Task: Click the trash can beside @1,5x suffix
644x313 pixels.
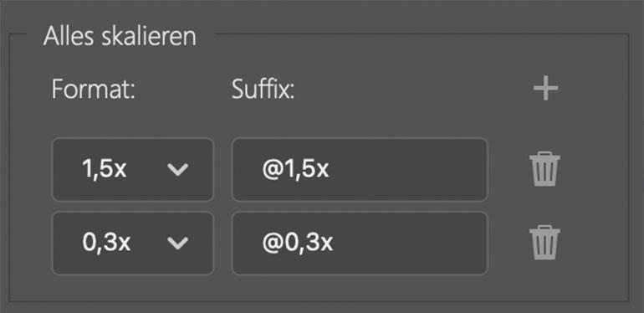Action: click(544, 169)
